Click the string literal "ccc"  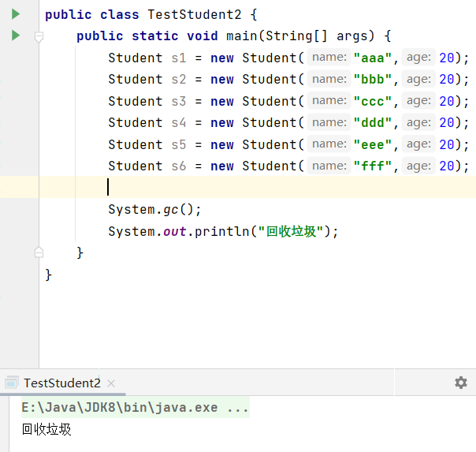373,101
